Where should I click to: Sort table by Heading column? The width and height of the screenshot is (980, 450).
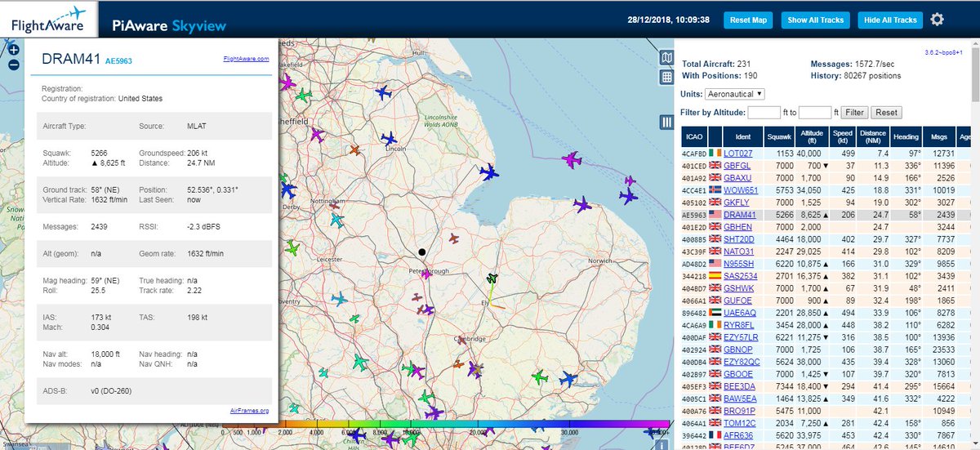[x=906, y=136]
